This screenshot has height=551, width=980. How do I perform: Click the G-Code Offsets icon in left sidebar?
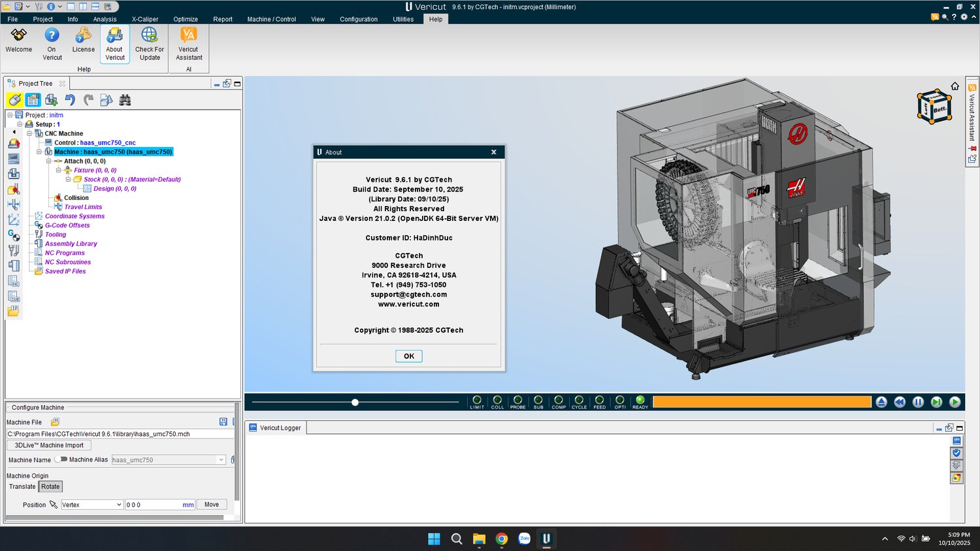[x=14, y=235]
